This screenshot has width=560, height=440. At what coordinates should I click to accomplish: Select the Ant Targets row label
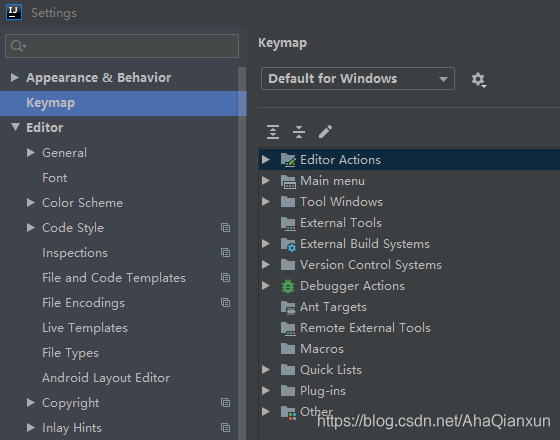pos(333,307)
